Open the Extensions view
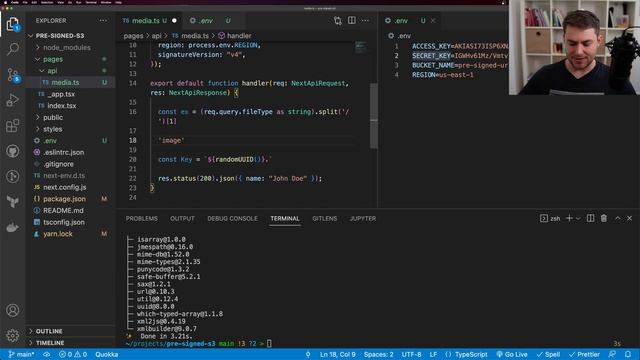This screenshot has height=360, width=640. (13, 125)
